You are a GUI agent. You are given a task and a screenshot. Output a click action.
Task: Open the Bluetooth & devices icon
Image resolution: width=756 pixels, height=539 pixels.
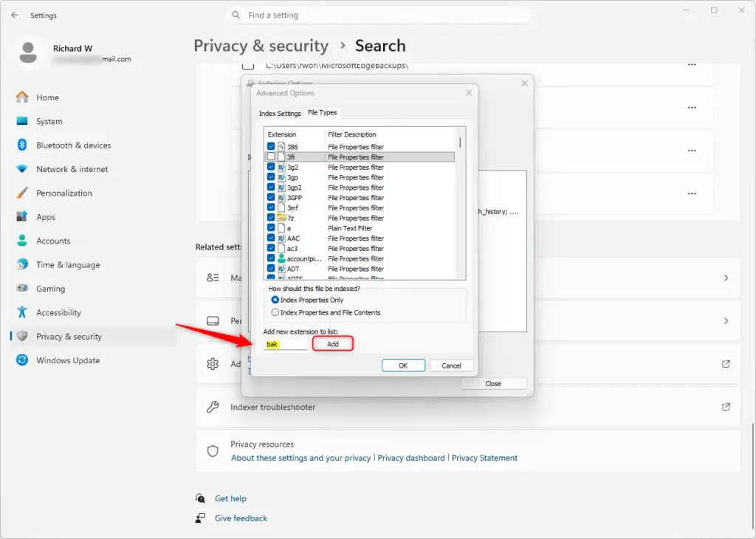point(22,145)
